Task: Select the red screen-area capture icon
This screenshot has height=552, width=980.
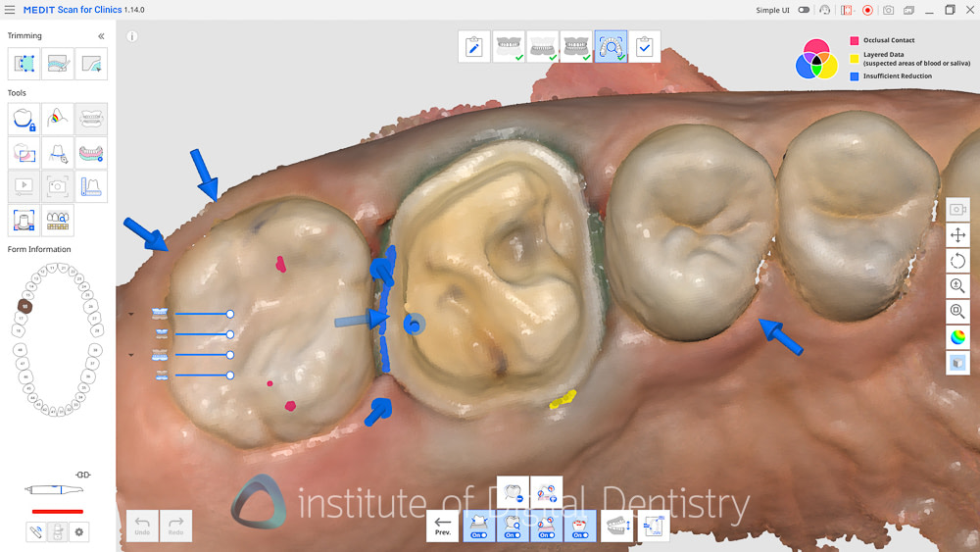Action: point(847,10)
